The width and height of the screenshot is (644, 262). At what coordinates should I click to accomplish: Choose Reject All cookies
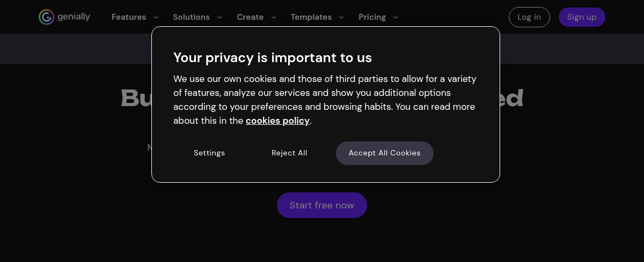[289, 153]
